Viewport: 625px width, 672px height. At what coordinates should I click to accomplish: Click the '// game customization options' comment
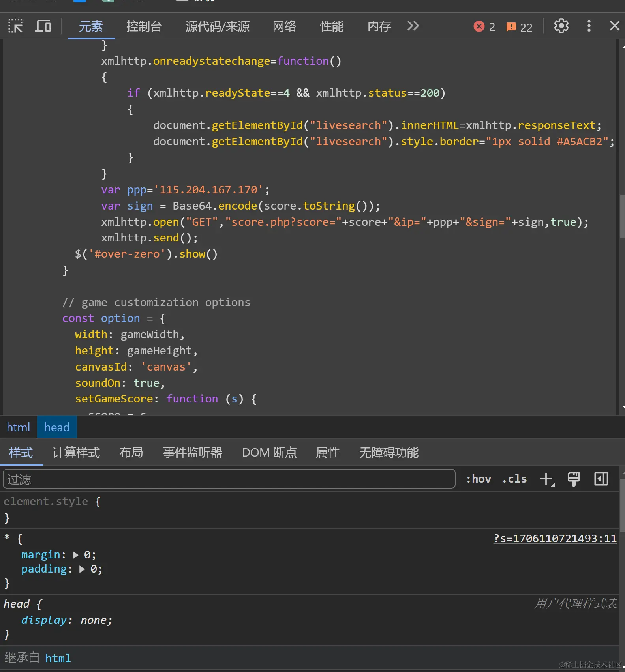(156, 303)
